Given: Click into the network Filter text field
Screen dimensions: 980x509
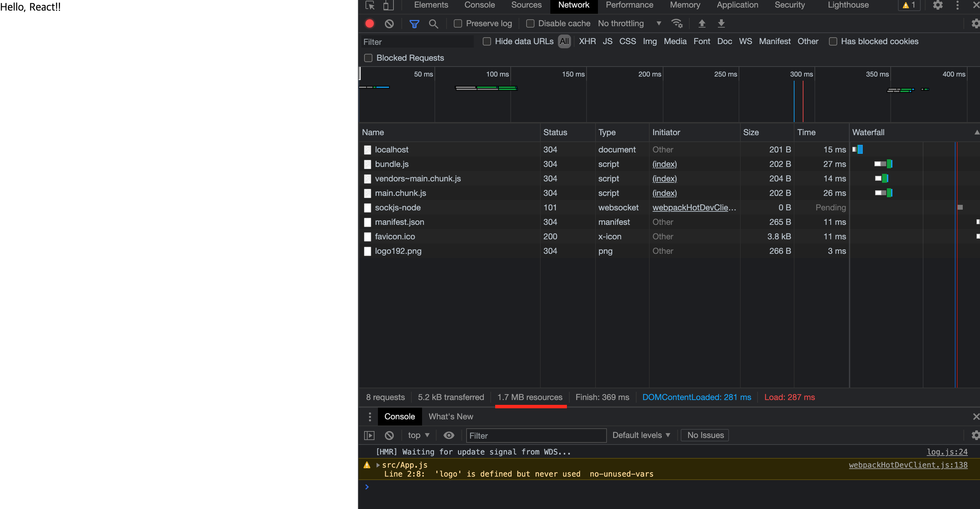Looking at the screenshot, I should pos(417,42).
